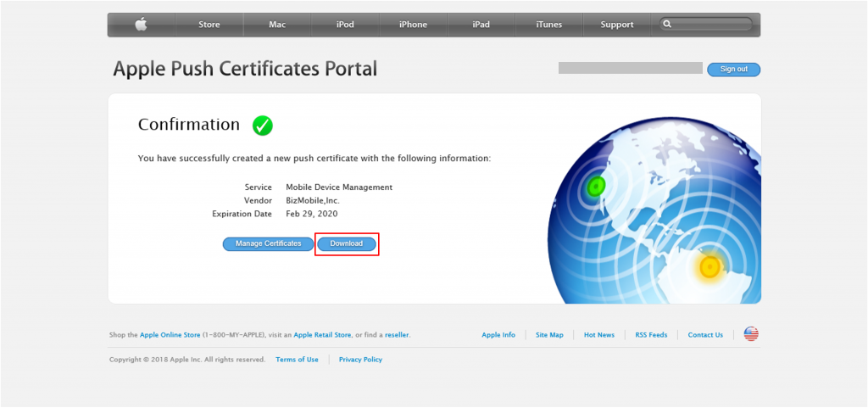Select iPhone in the top navigation
868x408 pixels.
[x=413, y=25]
